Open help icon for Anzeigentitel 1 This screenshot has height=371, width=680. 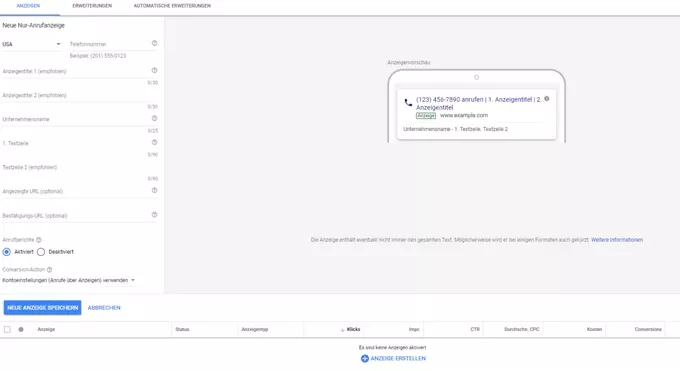tap(154, 70)
